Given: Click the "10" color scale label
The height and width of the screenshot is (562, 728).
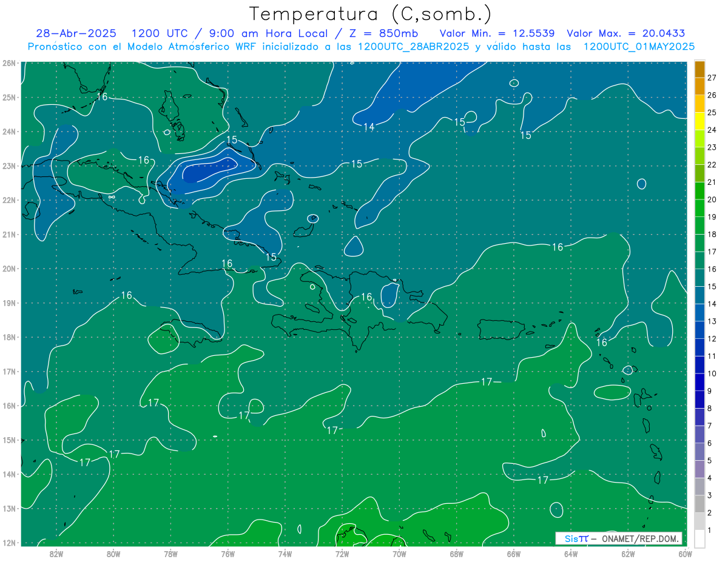Looking at the screenshot, I should pos(712,373).
